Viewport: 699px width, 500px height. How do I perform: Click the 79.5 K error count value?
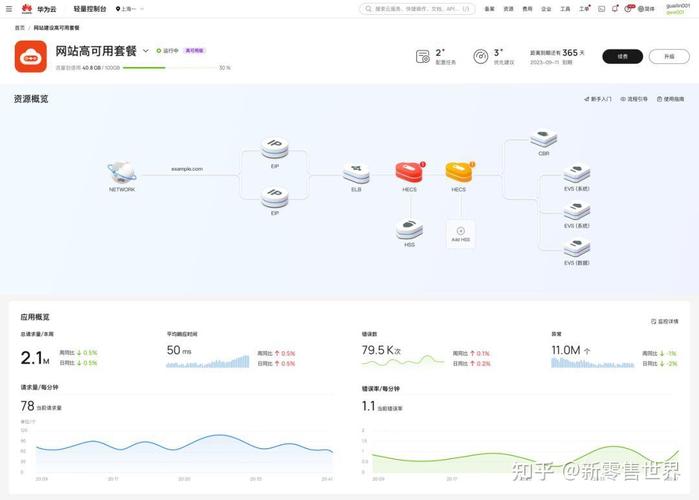(381, 350)
